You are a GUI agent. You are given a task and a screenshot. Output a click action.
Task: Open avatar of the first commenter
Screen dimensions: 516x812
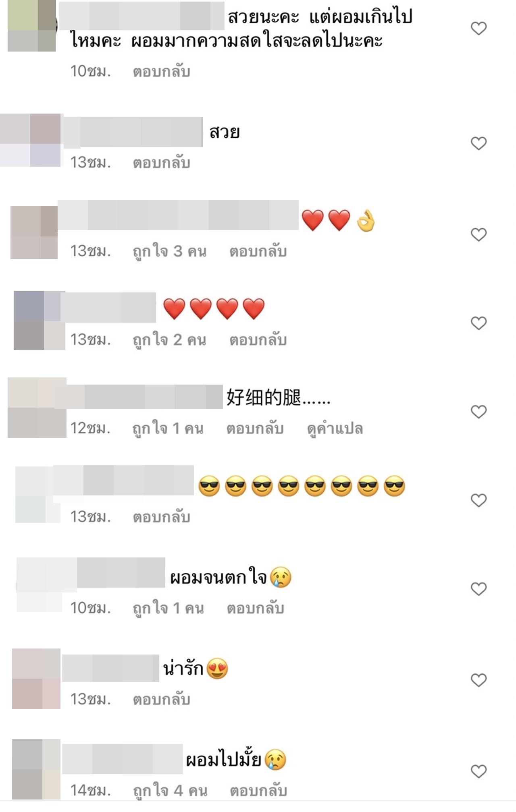click(32, 26)
